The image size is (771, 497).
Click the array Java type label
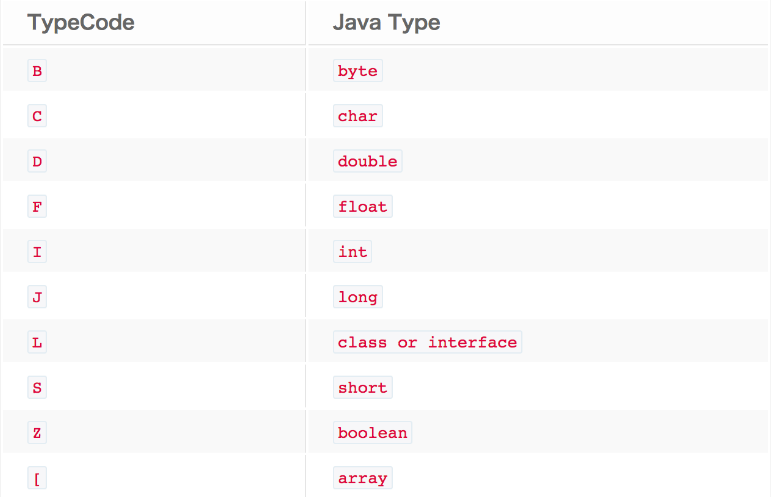[363, 478]
